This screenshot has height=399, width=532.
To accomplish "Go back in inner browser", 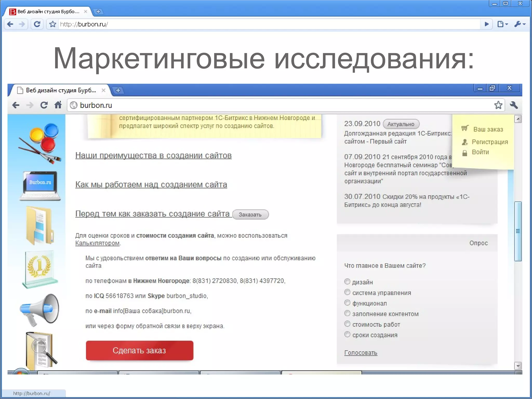I will point(16,105).
